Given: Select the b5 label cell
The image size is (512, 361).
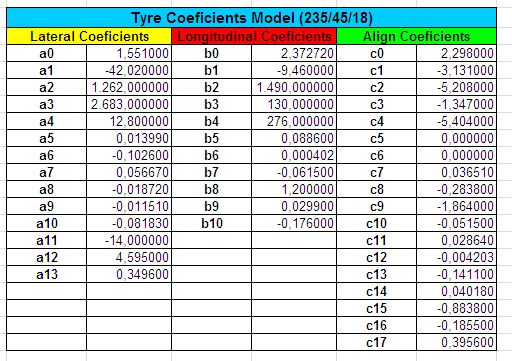Looking at the screenshot, I should tap(212, 138).
